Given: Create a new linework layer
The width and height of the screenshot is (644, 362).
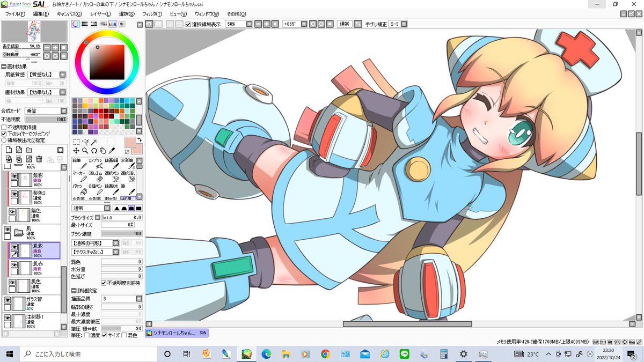Looking at the screenshot, I should tap(19, 150).
